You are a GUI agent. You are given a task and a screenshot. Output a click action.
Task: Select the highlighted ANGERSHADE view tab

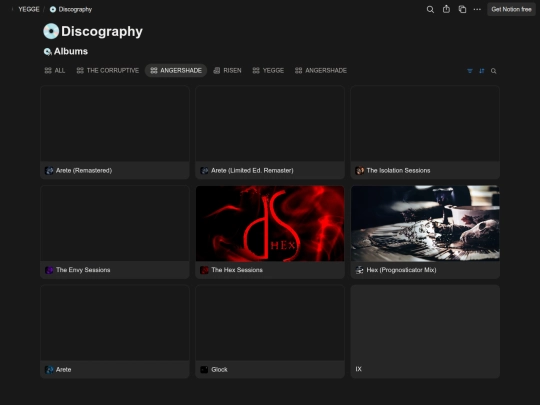(176, 71)
